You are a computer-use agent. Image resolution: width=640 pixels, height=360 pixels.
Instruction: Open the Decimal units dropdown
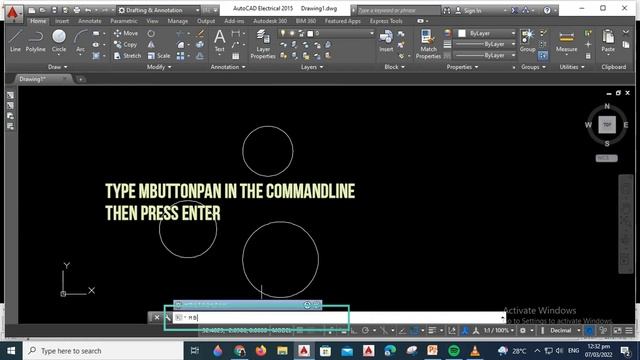coord(565,331)
